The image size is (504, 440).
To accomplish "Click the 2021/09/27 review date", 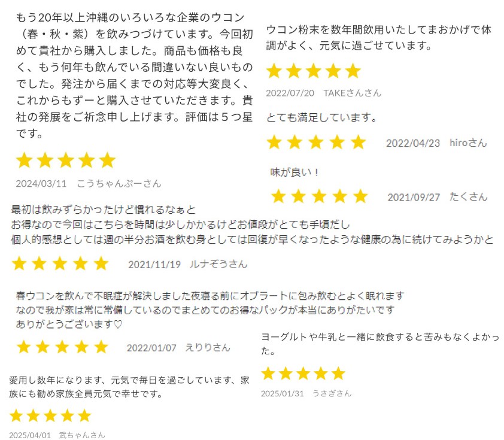I will (x=414, y=197).
